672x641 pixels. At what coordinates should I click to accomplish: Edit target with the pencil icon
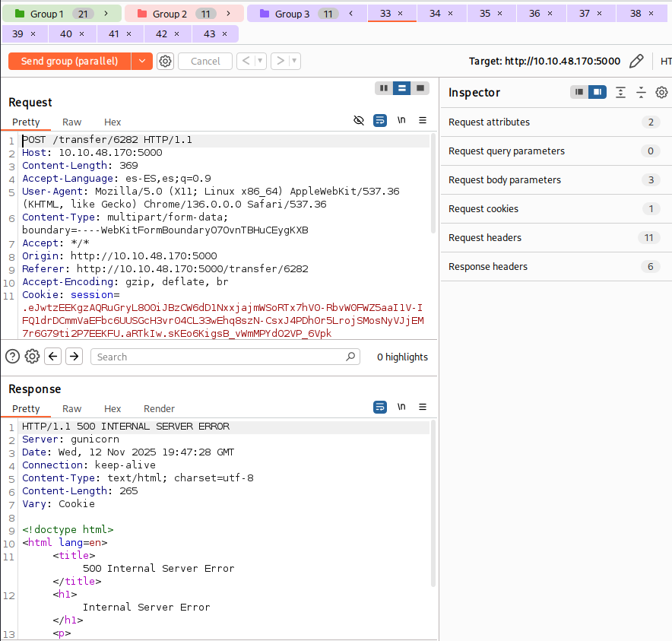636,62
